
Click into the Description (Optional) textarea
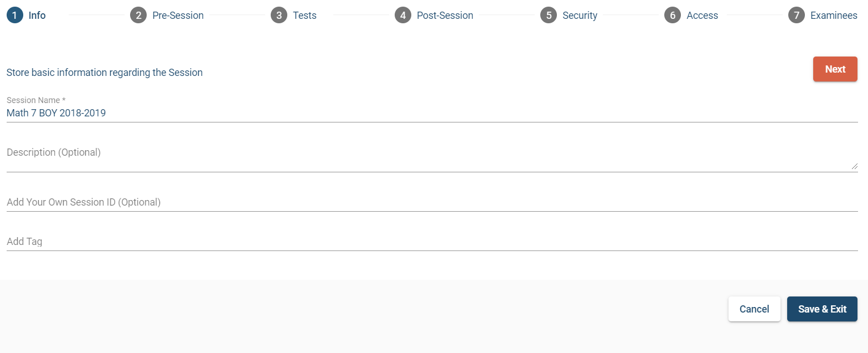click(x=432, y=157)
